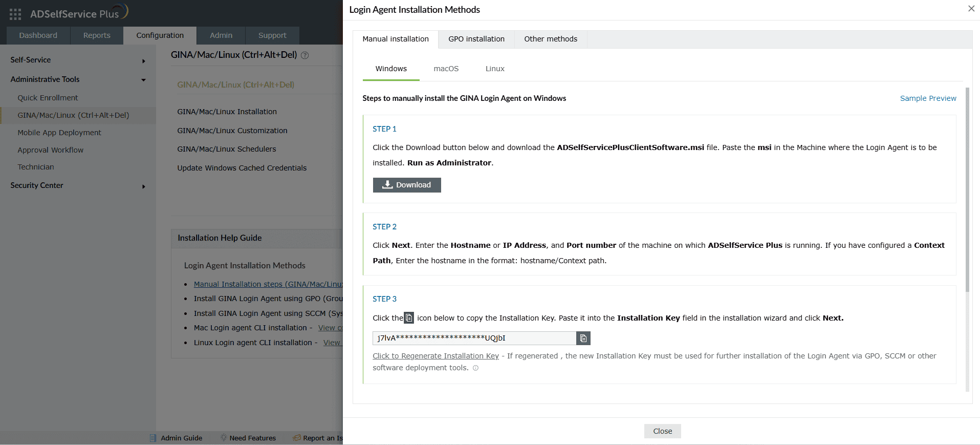Open GINA/Mac/Linux Installation option
The height and width of the screenshot is (445, 980).
pyautogui.click(x=227, y=112)
